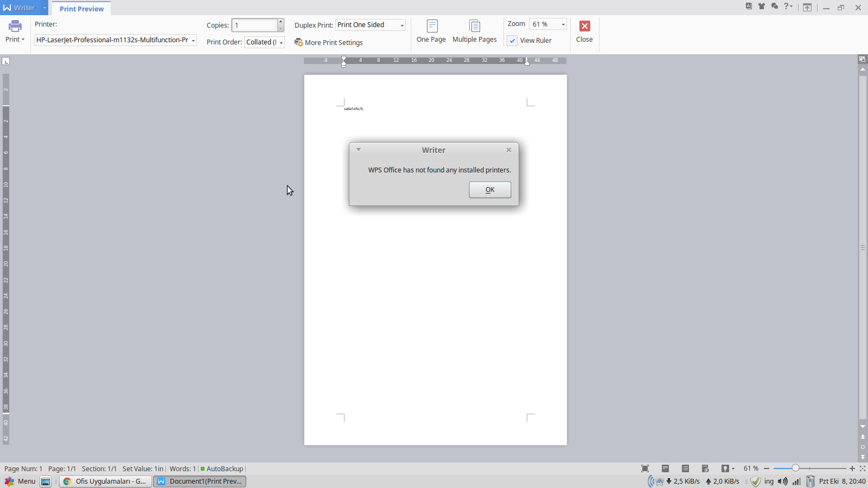868x488 pixels.
Task: Click the vertical scrollbar up arrow
Action: tap(863, 69)
